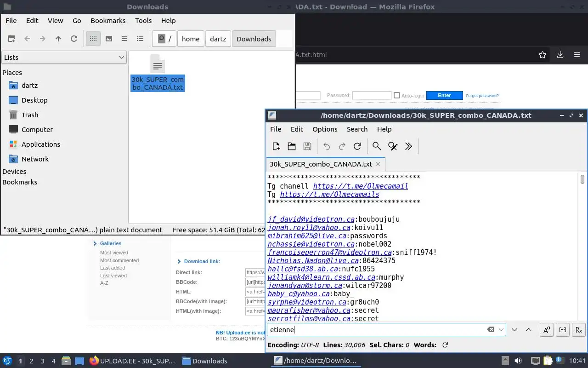Open Tools menu in file manager

(143, 21)
